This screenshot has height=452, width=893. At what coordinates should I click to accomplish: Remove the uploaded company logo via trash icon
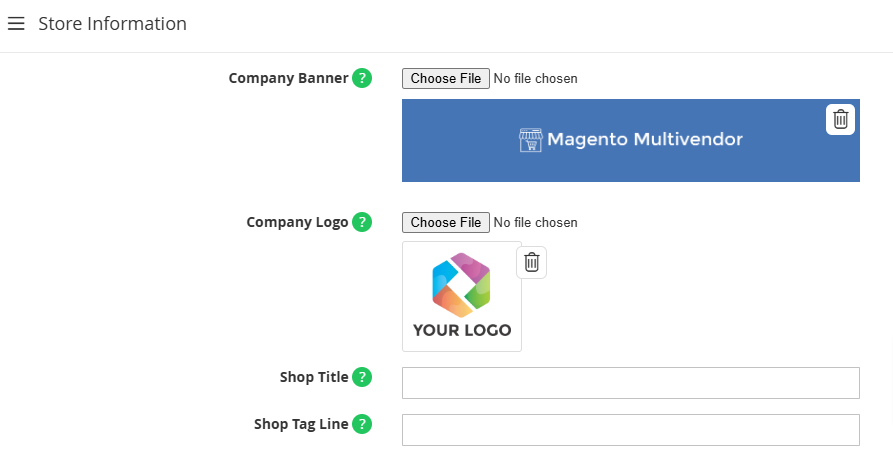(x=531, y=262)
